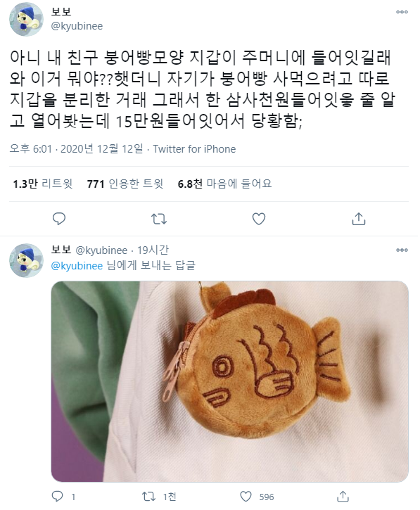
Task: Open @kyubinee handle under main author name
Action: coord(77,26)
